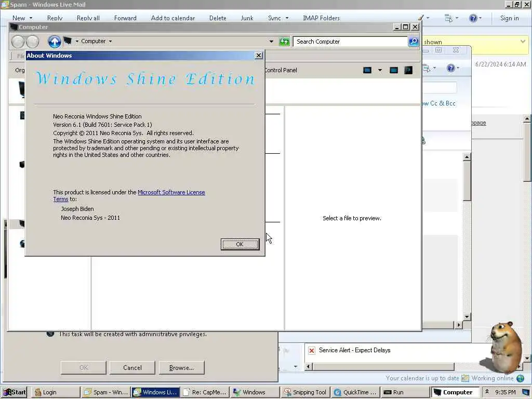
Task: Click the help icon in the message window
Action: tap(450, 68)
